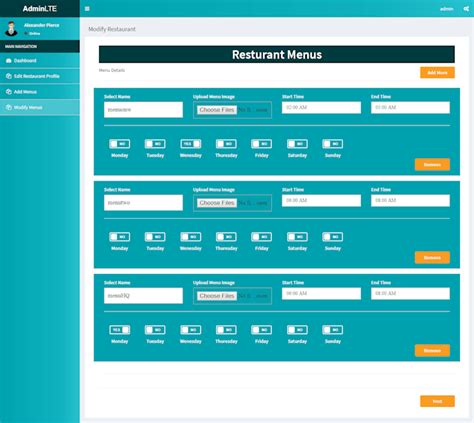Open the third block's End Time field
This screenshot has width=474, height=423.
coord(410,294)
